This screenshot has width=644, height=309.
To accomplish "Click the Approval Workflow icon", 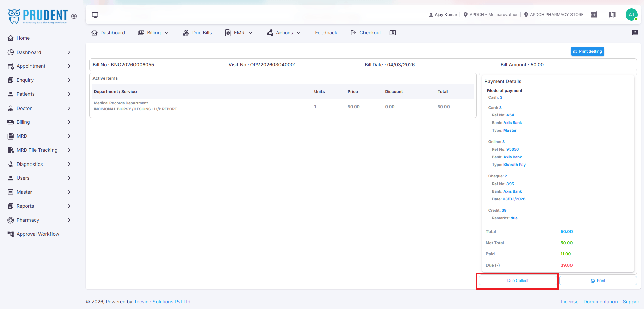I will tap(11, 234).
